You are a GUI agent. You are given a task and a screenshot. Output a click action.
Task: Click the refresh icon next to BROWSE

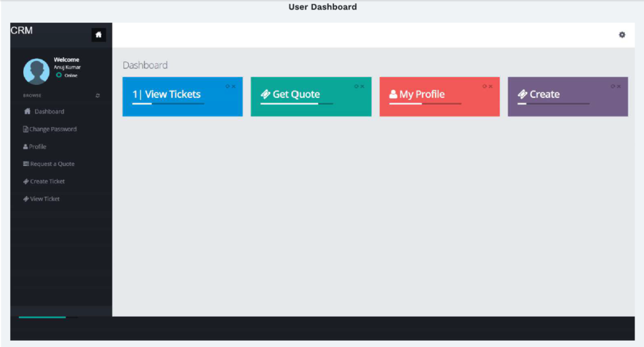pos(97,96)
